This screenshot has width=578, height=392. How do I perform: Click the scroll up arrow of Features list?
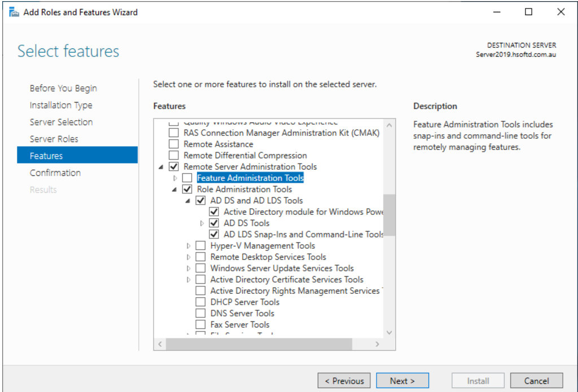tap(389, 125)
